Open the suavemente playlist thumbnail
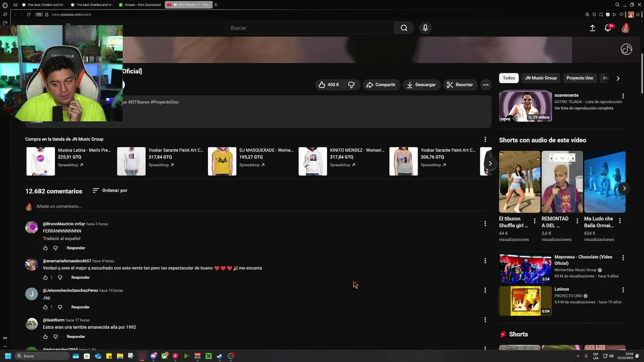The height and width of the screenshot is (362, 644). pyautogui.click(x=525, y=106)
